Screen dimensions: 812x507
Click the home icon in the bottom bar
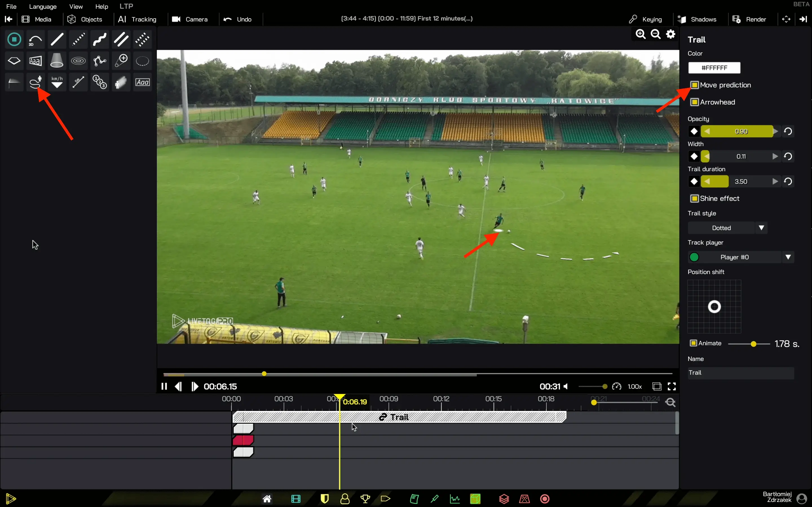click(x=267, y=499)
